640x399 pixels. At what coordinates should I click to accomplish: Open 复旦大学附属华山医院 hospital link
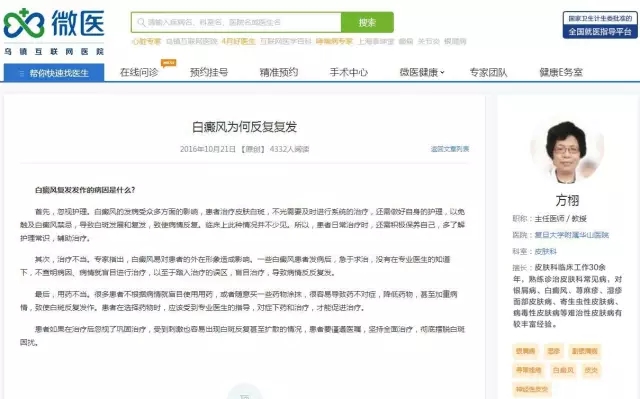[572, 235]
